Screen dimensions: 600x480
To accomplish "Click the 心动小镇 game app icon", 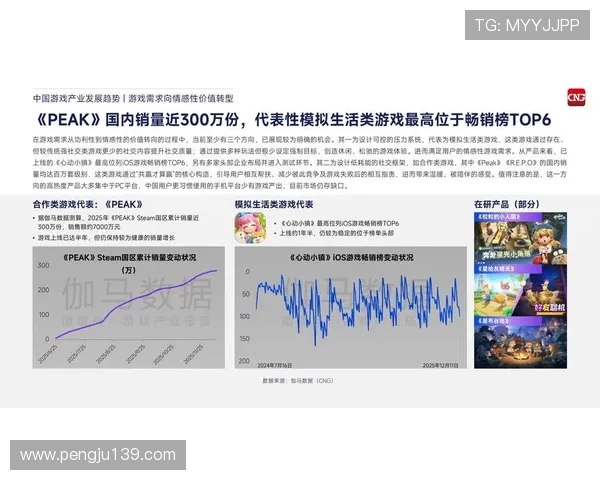I will coord(251,228).
